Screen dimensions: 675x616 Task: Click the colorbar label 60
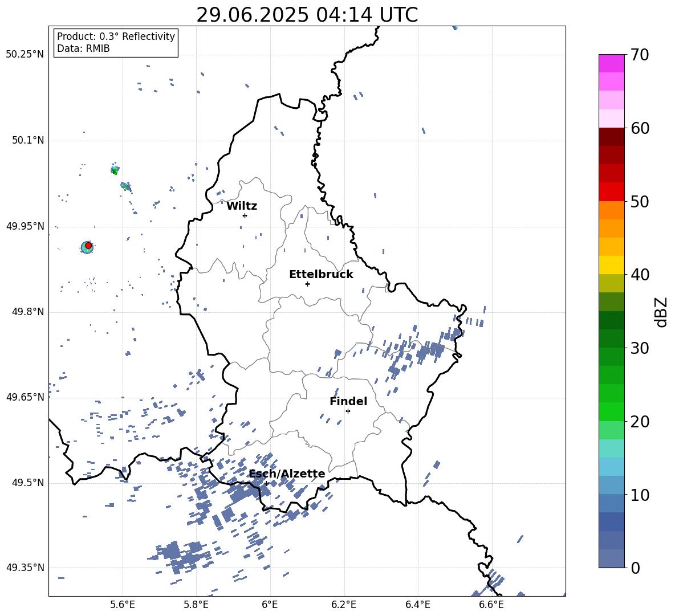pyautogui.click(x=640, y=128)
